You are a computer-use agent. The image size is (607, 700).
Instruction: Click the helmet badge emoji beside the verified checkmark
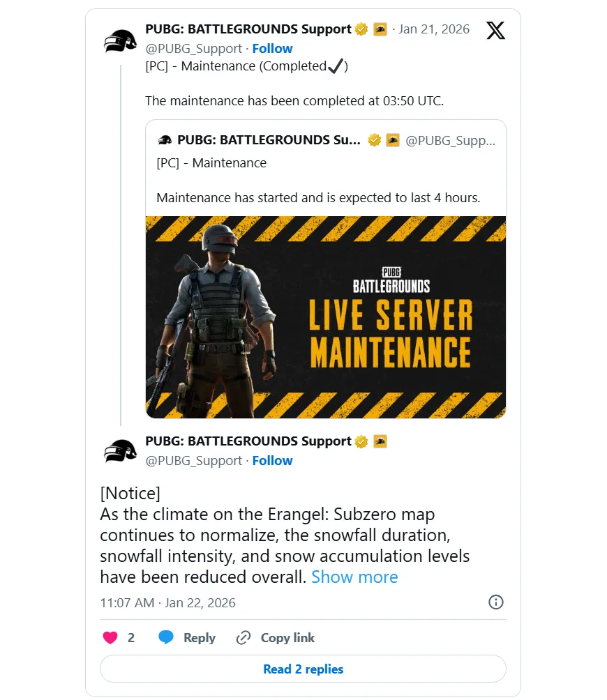click(x=380, y=29)
